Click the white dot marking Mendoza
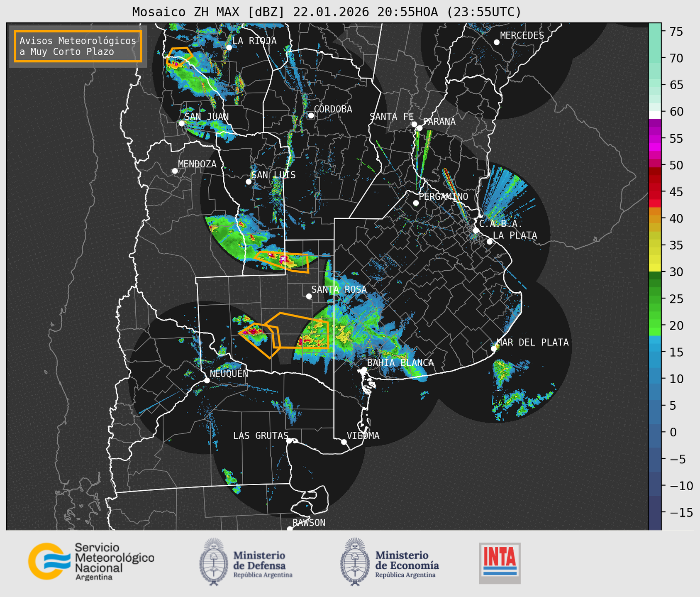Image resolution: width=700 pixels, height=597 pixels. 175,171
